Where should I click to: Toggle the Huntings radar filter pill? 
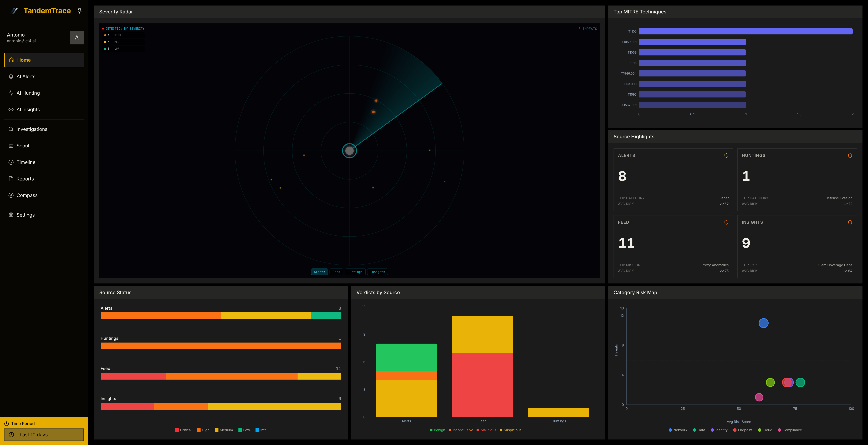click(355, 272)
